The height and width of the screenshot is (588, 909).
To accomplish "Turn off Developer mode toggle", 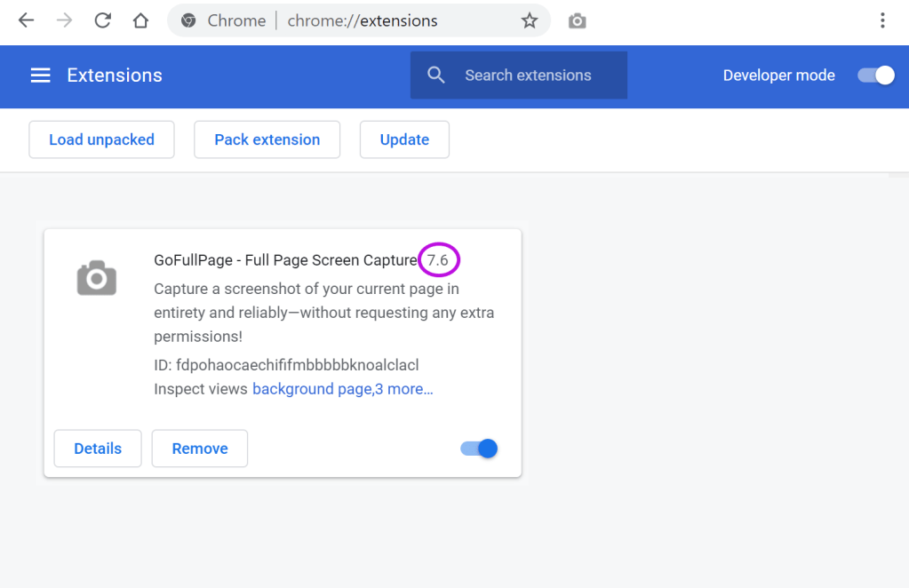I will pos(875,75).
